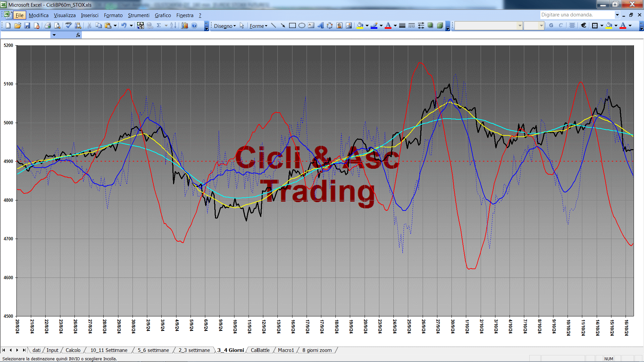Open the Borders dropdown arrow
Screen dimensions: 644x362
(x=602, y=25)
